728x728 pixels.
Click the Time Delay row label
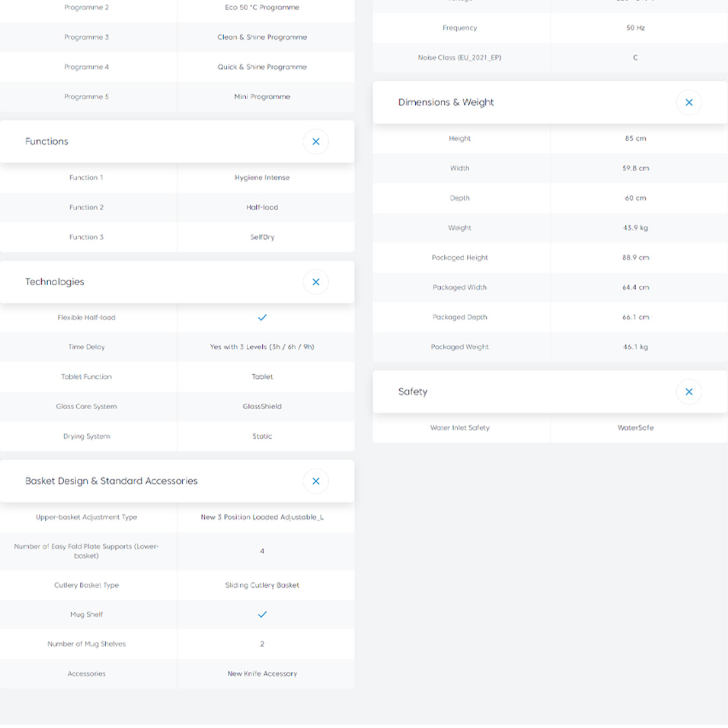coord(86,347)
